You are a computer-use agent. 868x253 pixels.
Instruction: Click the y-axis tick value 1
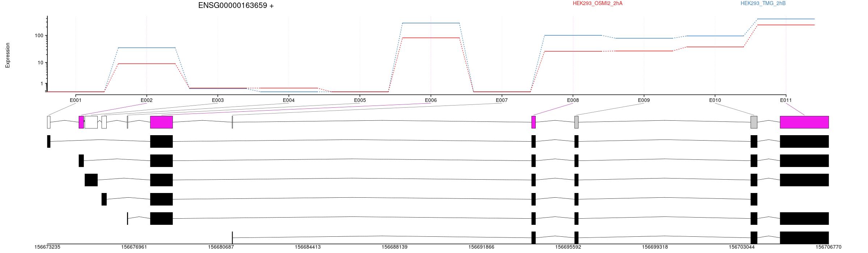click(x=42, y=83)
